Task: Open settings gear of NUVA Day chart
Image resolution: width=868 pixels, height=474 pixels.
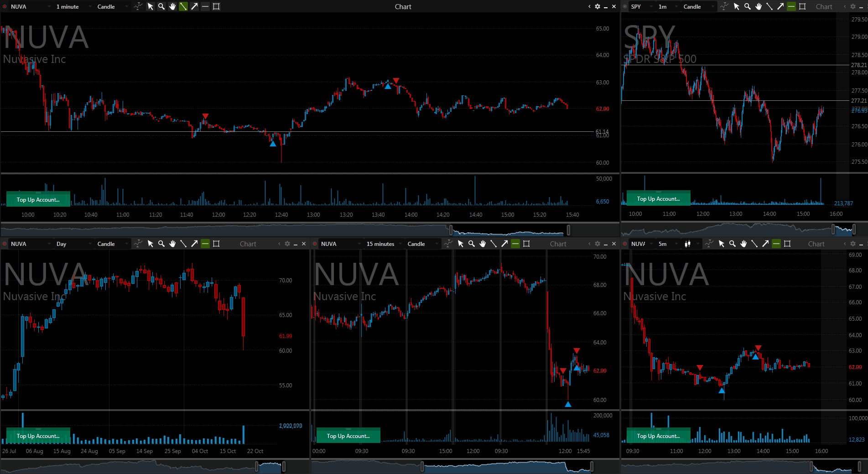Action: (287, 244)
